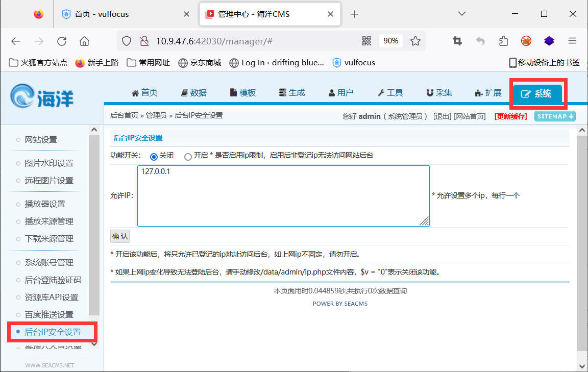This screenshot has width=588, height=372.
Task: Open 资源库API设置 in the sidebar
Action: pyautogui.click(x=52, y=297)
